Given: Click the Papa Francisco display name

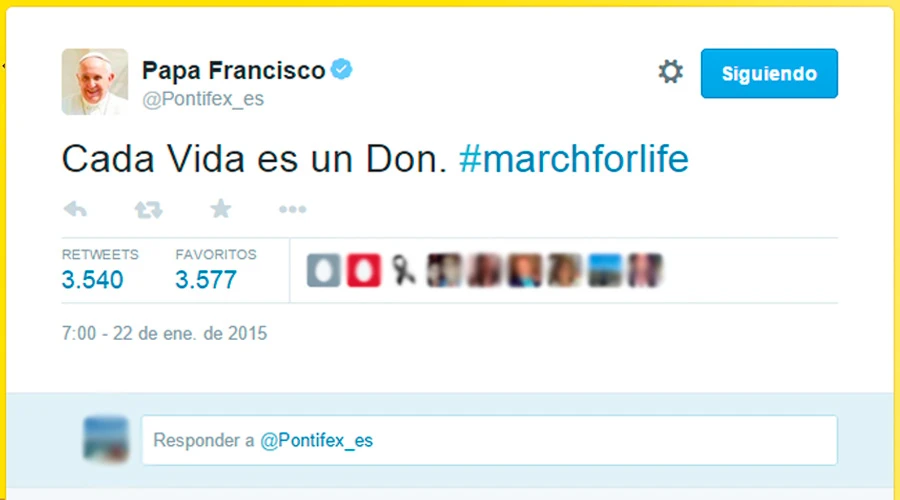Looking at the screenshot, I should [x=233, y=71].
